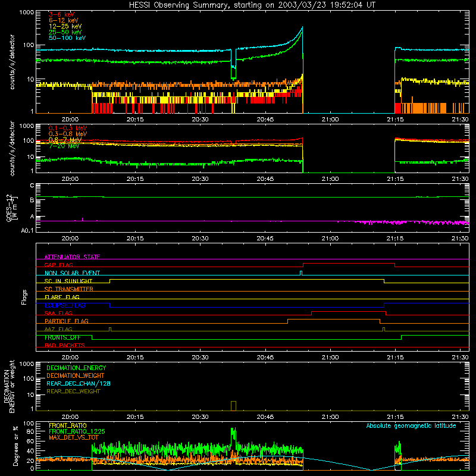This screenshot has width=476, height=476.
Task: Click the raised PARTICLE_FLAG segment
Action: tap(334, 320)
